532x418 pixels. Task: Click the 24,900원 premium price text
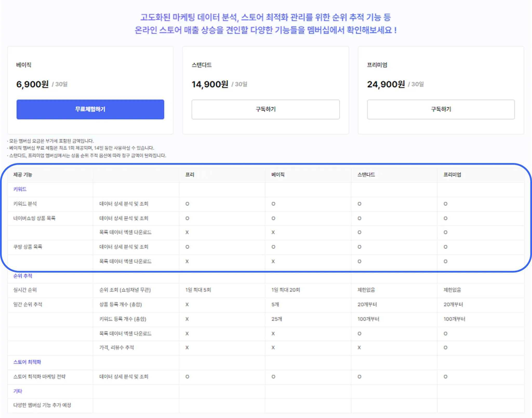[386, 84]
